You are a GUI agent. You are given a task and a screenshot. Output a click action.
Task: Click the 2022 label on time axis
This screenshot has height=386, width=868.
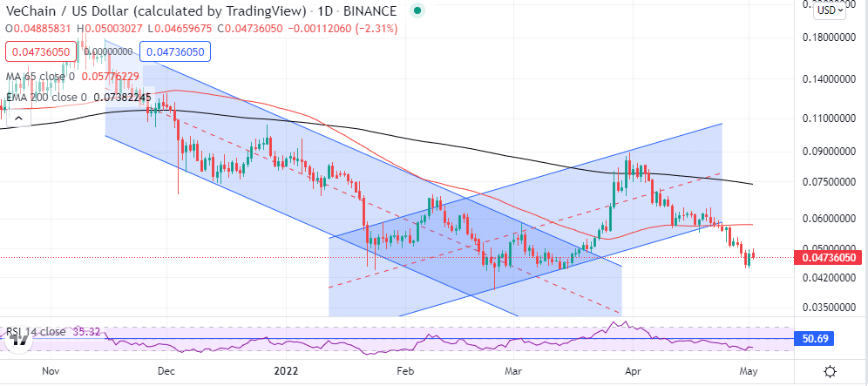287,369
